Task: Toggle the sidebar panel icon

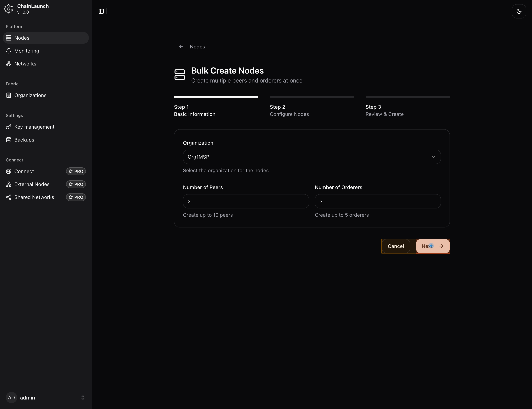Action: click(x=101, y=11)
